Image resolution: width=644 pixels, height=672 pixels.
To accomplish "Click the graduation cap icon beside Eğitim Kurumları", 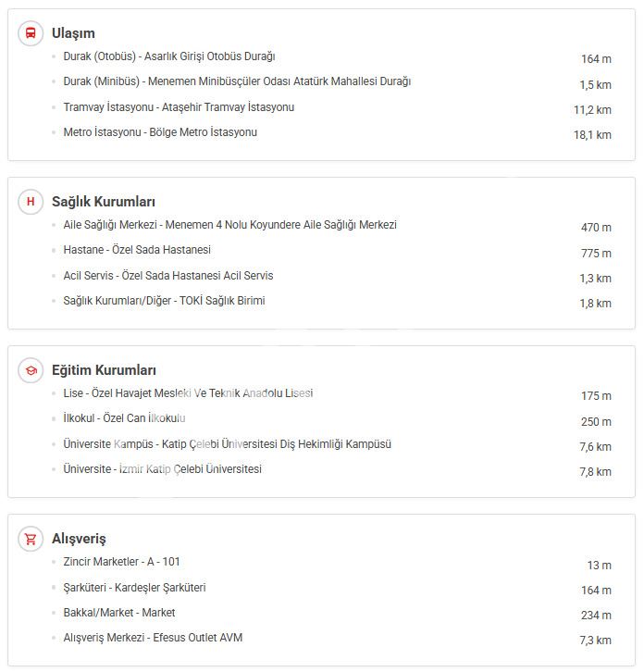I will point(31,370).
